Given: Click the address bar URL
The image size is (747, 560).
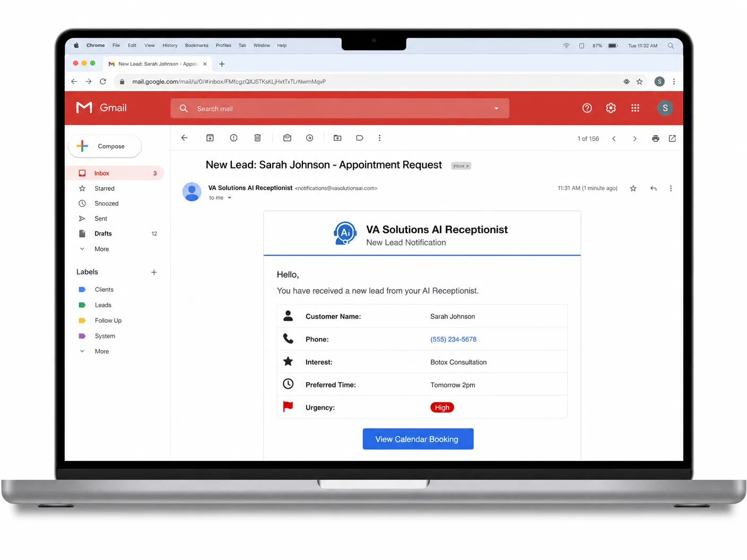Looking at the screenshot, I should point(229,82).
